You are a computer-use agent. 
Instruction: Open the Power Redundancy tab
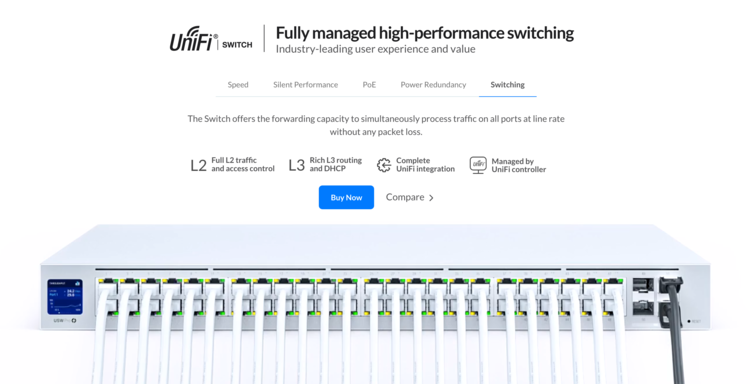433,85
